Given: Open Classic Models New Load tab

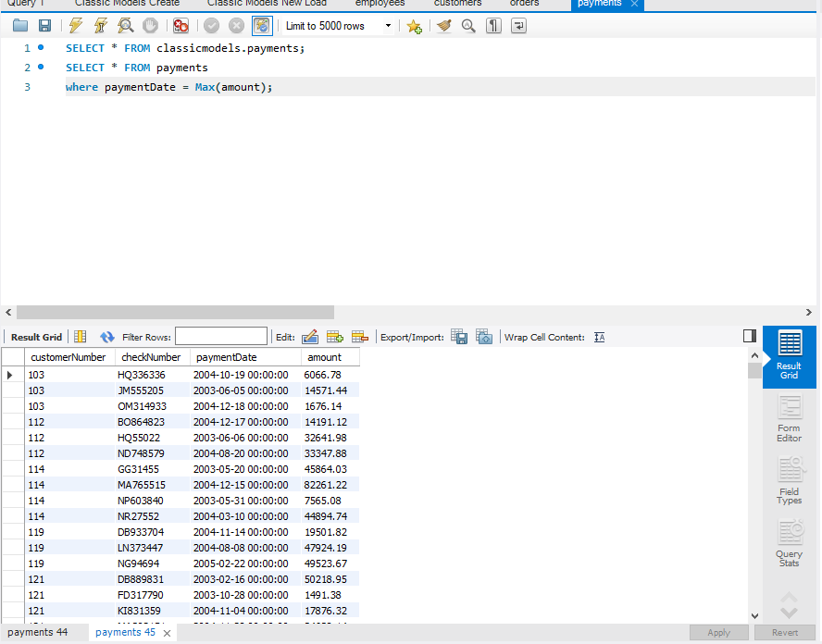Looking at the screenshot, I should [267, 4].
